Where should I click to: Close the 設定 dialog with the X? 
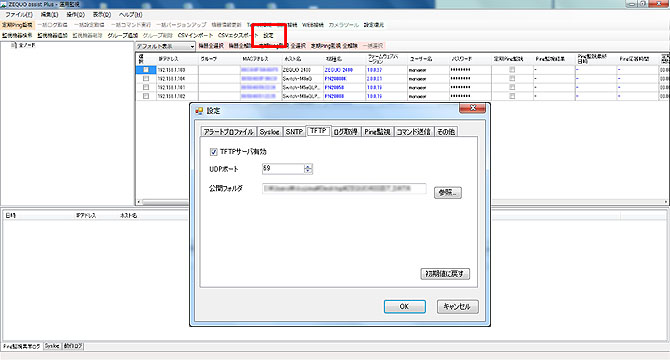473,108
